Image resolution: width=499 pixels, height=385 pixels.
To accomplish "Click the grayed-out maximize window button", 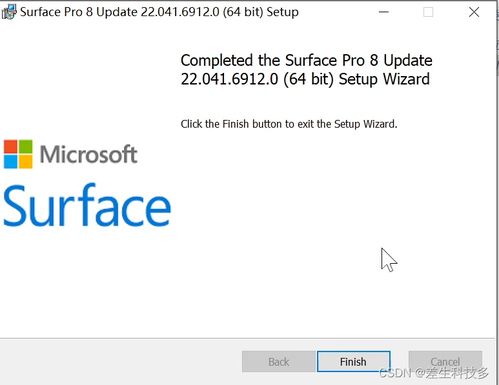I will [428, 12].
